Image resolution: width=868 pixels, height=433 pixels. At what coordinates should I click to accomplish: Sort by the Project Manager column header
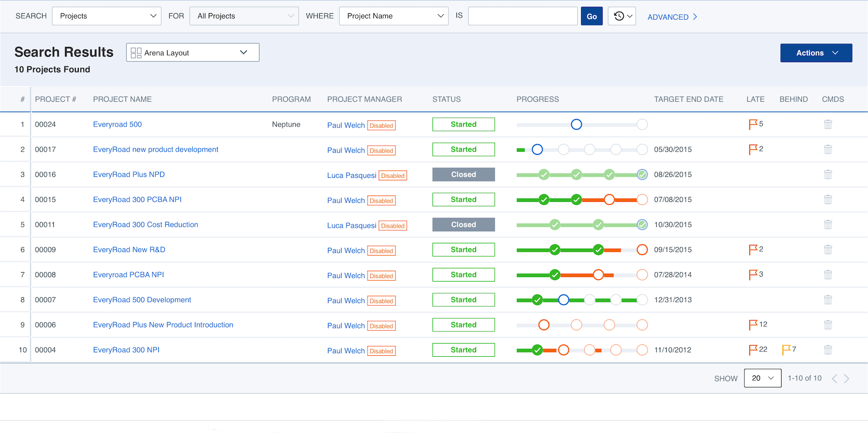pos(364,99)
